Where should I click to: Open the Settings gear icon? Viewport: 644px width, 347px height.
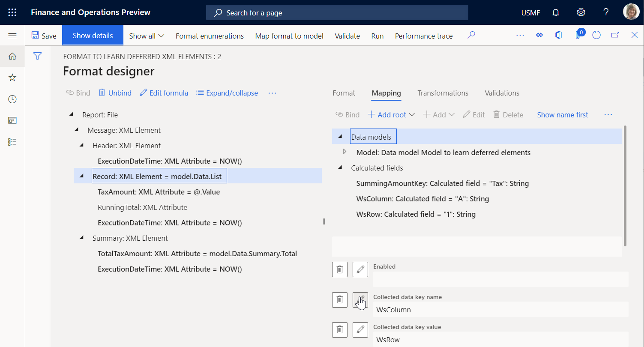581,12
